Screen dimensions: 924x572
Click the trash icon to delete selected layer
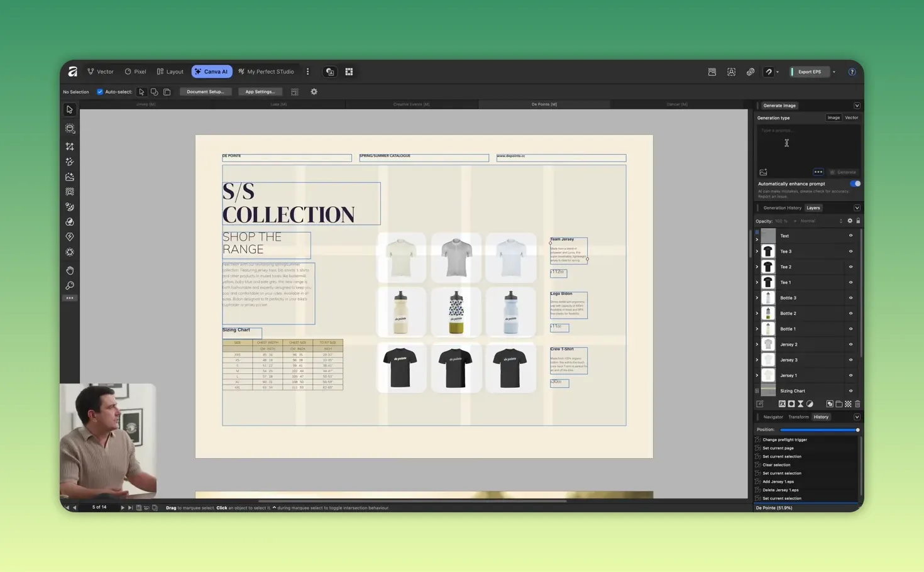[x=857, y=404]
